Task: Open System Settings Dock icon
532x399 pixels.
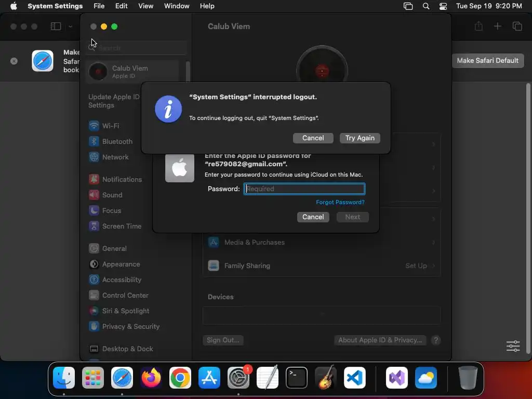Action: [238, 377]
